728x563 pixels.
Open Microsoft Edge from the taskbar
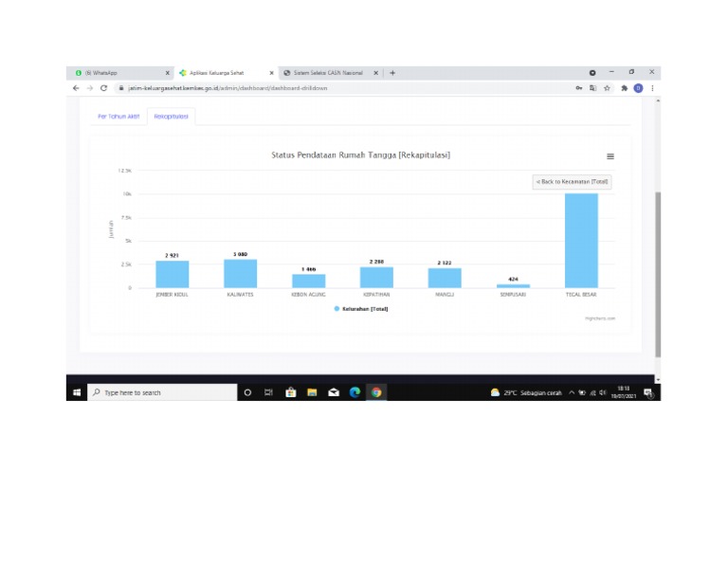pyautogui.click(x=355, y=392)
